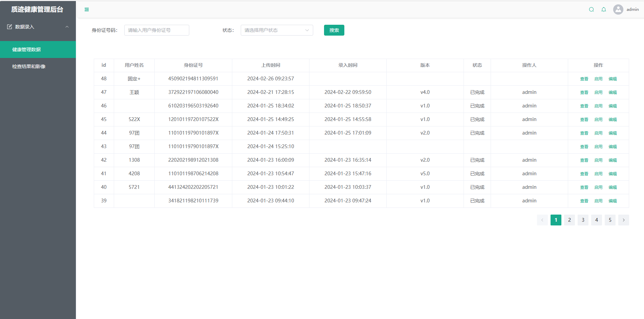This screenshot has height=319, width=644.
Task: Select pagination page 1
Action: (556, 220)
